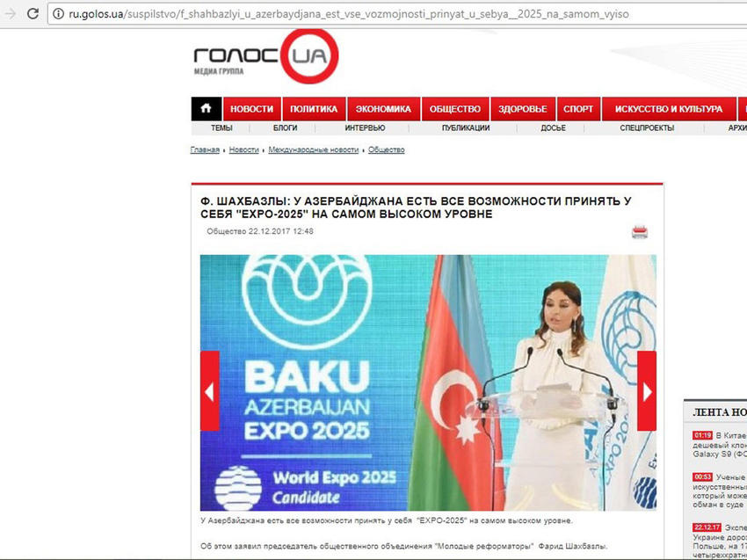The height and width of the screenshot is (560, 747).
Task: Open the 01:19 news feed item
Action: 720,445
